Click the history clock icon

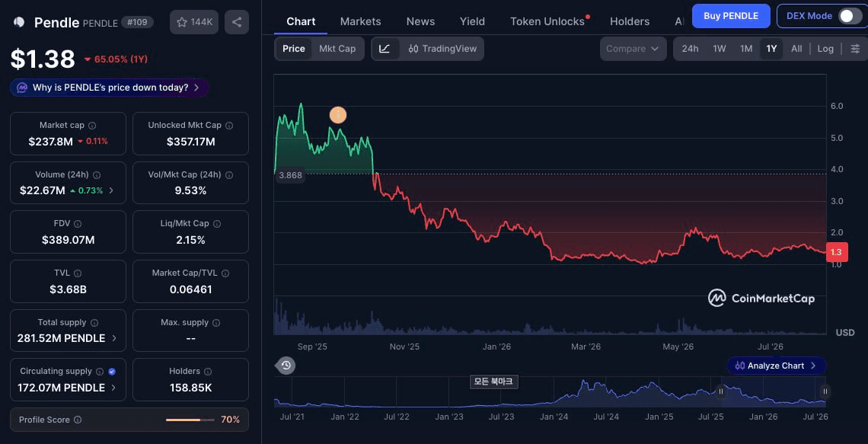tap(286, 366)
